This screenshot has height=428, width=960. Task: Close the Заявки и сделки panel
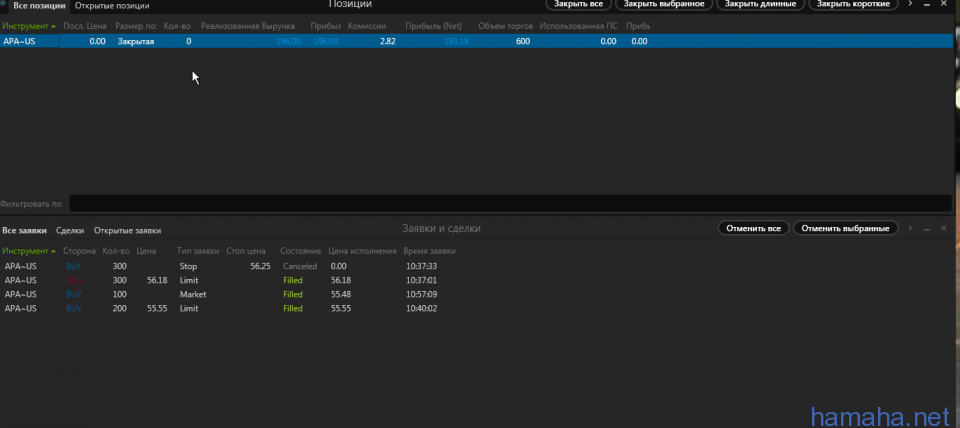[943, 228]
